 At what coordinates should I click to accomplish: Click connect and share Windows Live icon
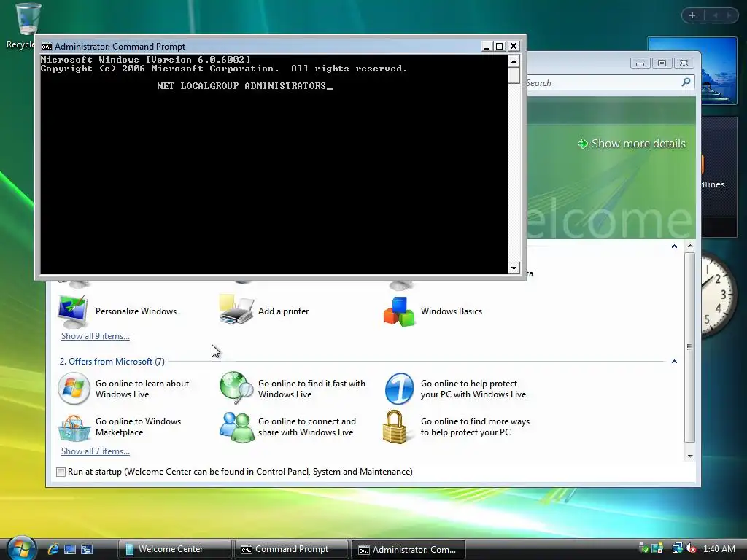236,427
